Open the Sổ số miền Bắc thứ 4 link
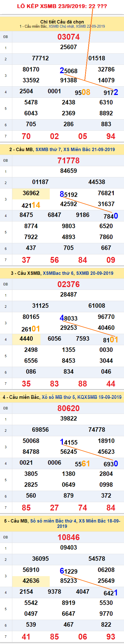This screenshot has width=124, height=644. [x=53, y=521]
